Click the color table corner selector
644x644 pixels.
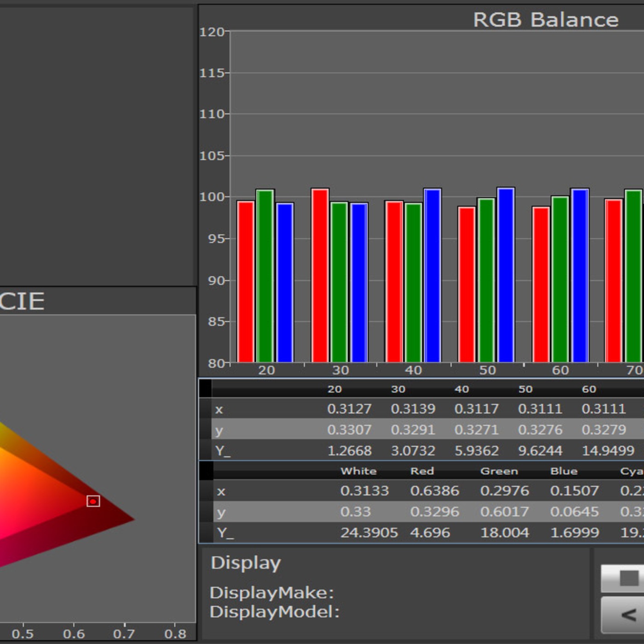(x=206, y=471)
